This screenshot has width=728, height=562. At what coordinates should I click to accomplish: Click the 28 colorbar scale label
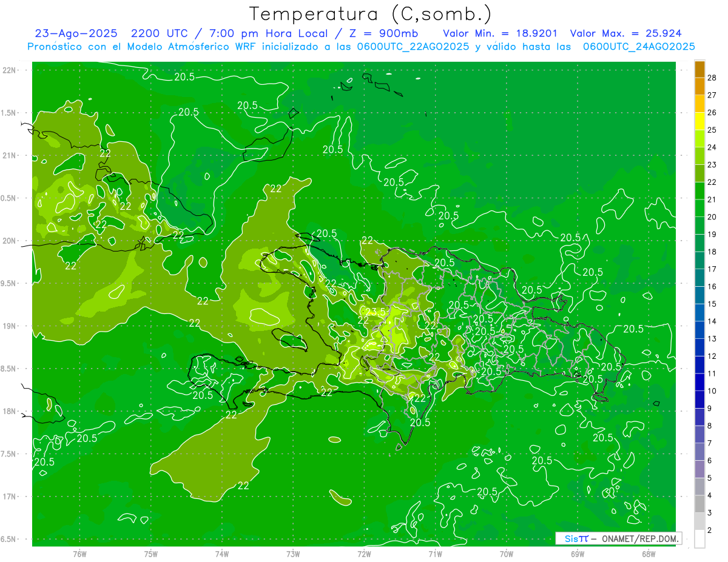pyautogui.click(x=712, y=78)
